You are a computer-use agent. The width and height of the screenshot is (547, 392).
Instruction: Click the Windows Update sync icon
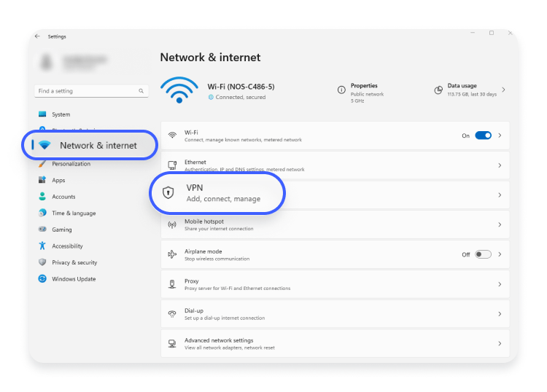[x=42, y=278]
